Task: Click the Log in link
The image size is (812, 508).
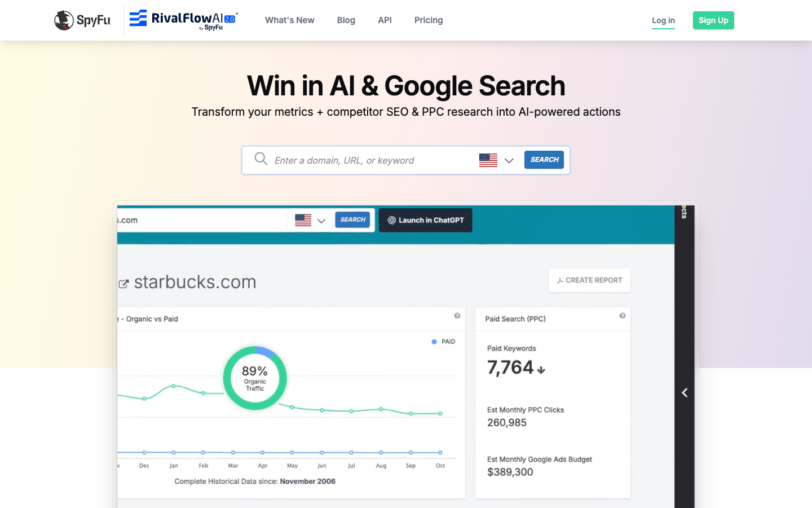Action: (x=663, y=20)
